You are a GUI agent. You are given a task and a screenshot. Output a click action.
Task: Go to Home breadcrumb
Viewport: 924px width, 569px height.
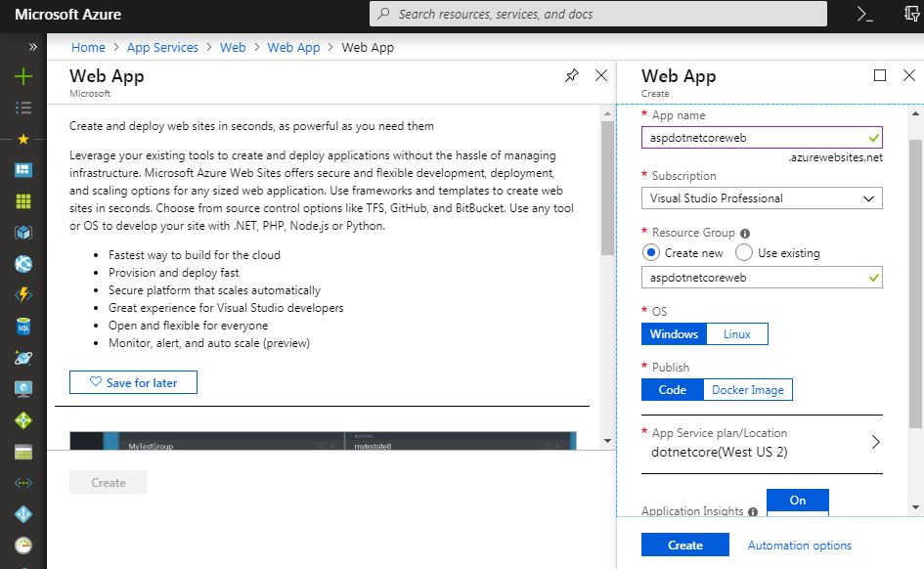(x=88, y=47)
